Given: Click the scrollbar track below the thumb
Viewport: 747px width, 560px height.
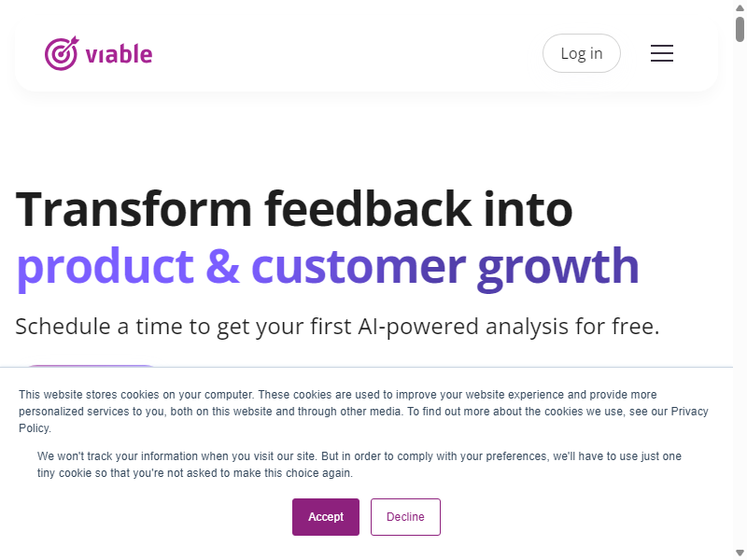Looking at the screenshot, I should pyautogui.click(x=740, y=286).
